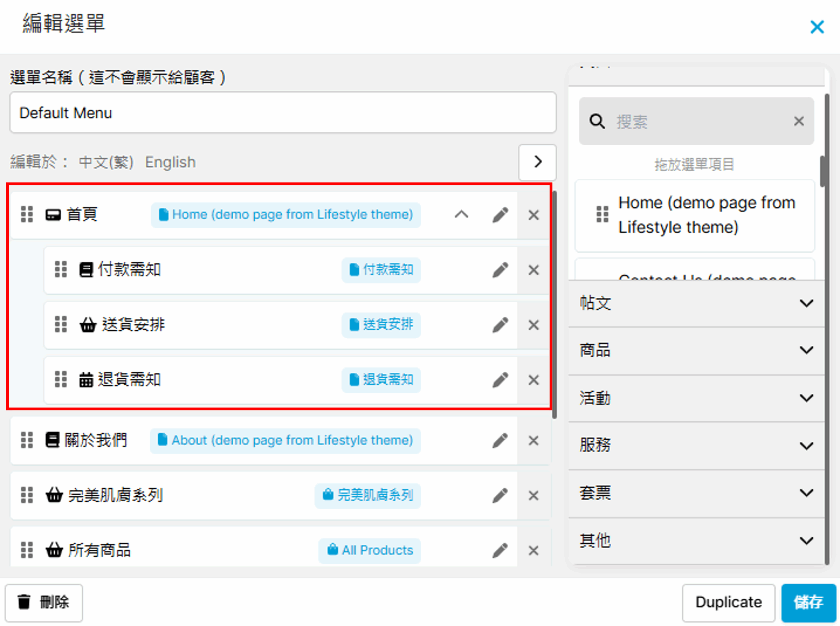Click pencil edit icon for 首頁 item
This screenshot has height=626, width=840.
[500, 215]
